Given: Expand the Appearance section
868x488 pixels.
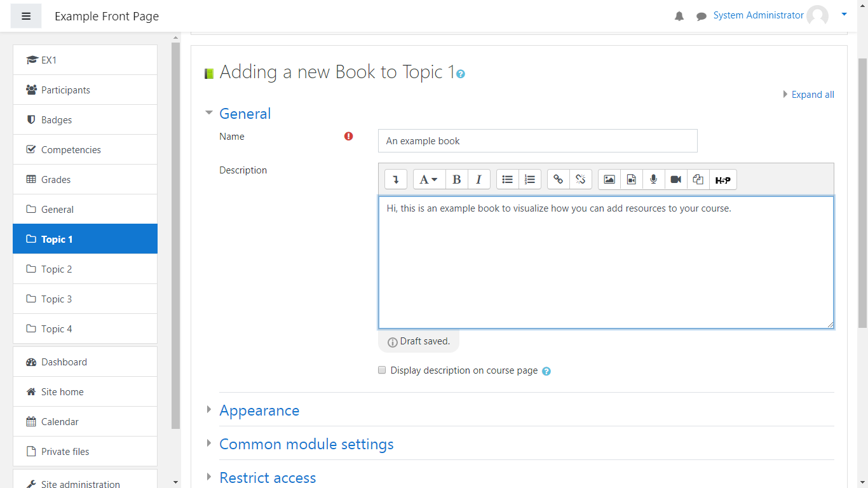Looking at the screenshot, I should point(259,410).
